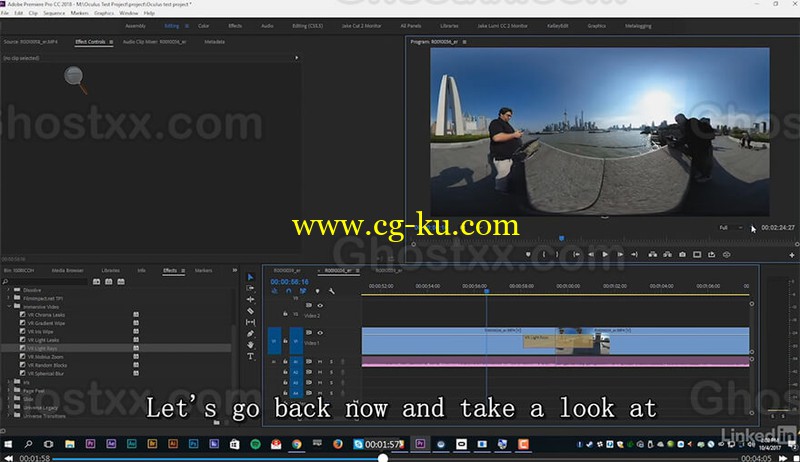
Task: Open the Graphics workspace
Action: click(x=596, y=25)
